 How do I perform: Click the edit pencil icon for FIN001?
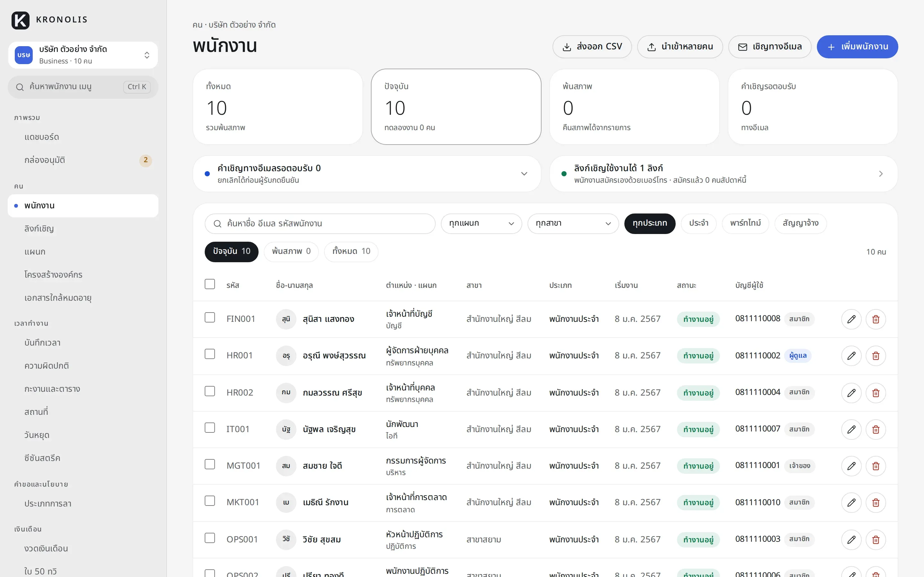tap(851, 319)
